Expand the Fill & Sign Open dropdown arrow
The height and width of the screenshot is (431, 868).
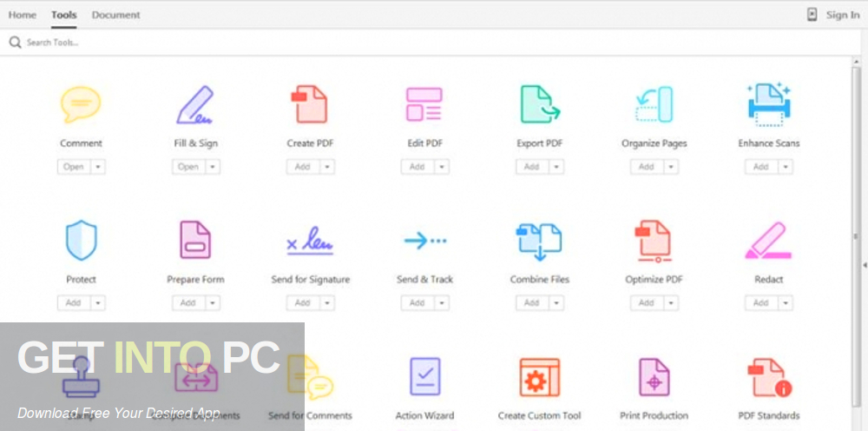coord(213,167)
